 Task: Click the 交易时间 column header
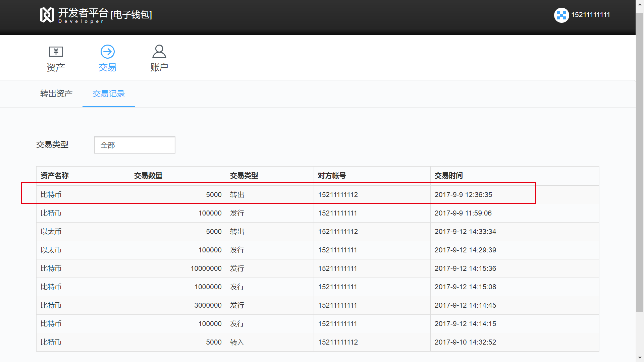coord(448,176)
